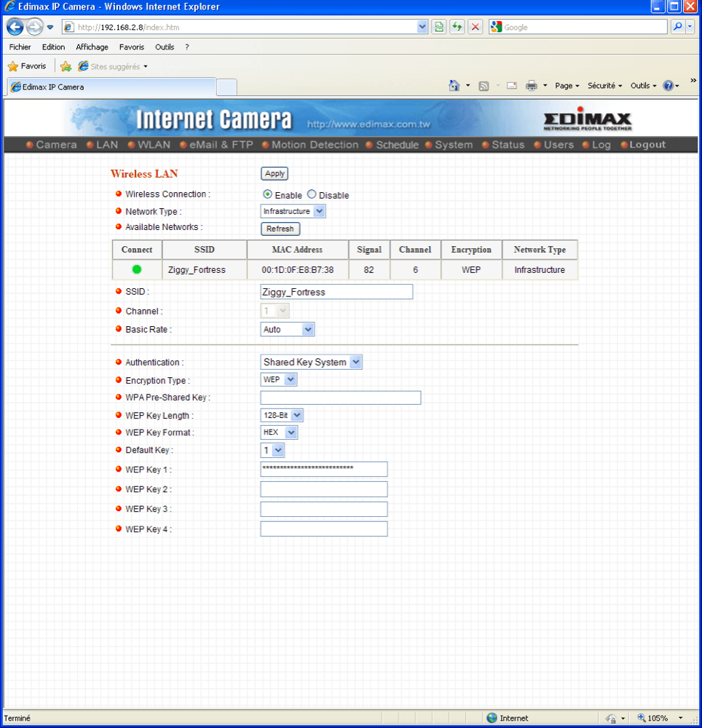Click the WEP Key 3 field

[x=324, y=510]
